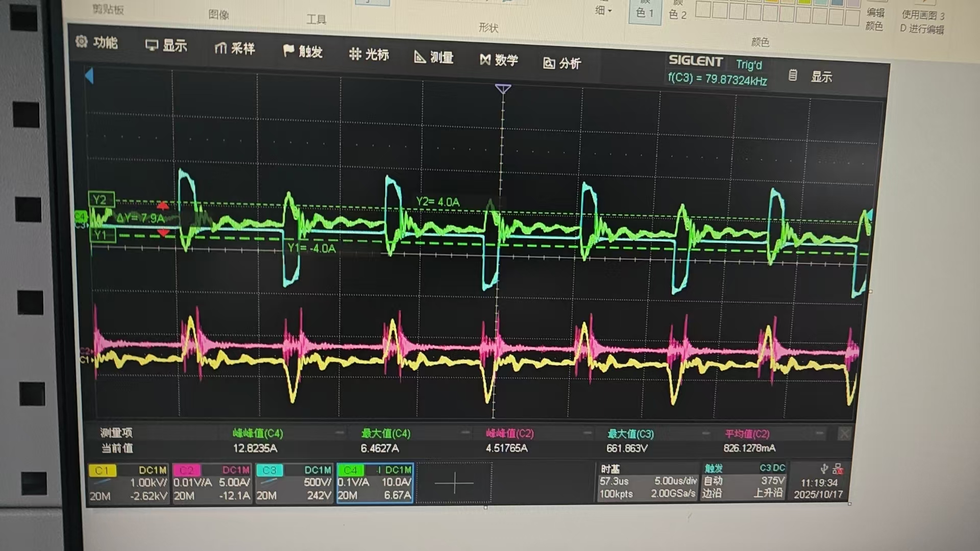This screenshot has width=980, height=551.
Task: Click the blue left-pointing arrow at grid's top-left
Action: coord(89,76)
